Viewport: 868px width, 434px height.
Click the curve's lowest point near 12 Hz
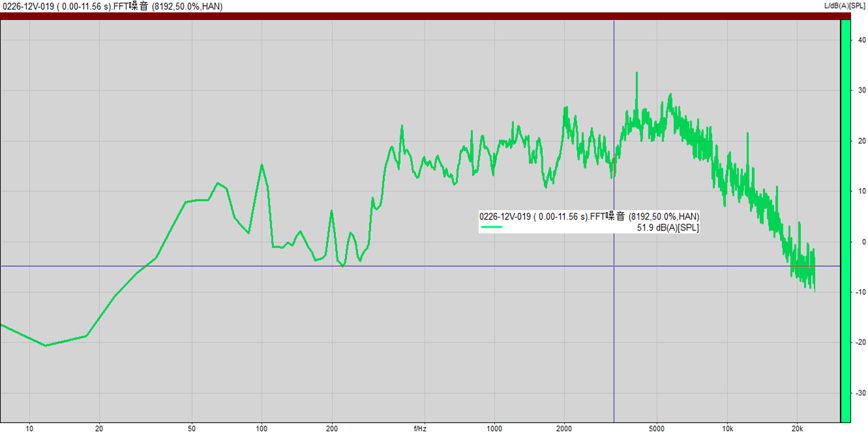[x=46, y=345]
